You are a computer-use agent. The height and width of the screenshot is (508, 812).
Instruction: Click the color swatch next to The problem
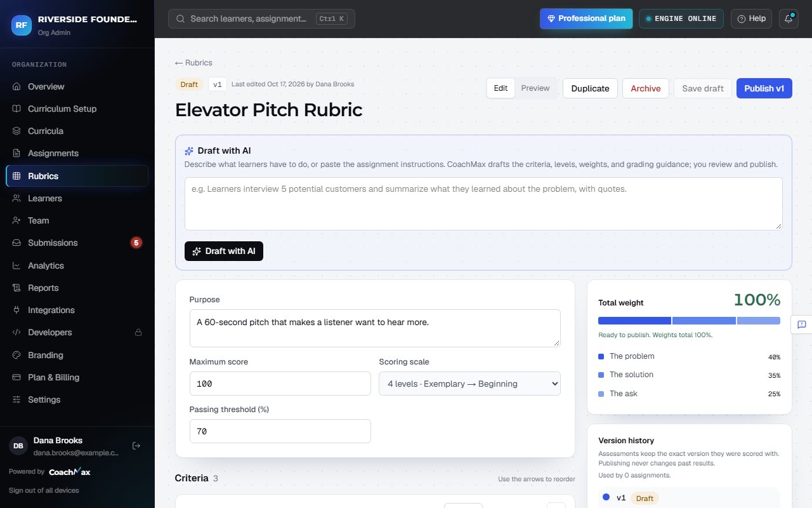click(x=601, y=356)
